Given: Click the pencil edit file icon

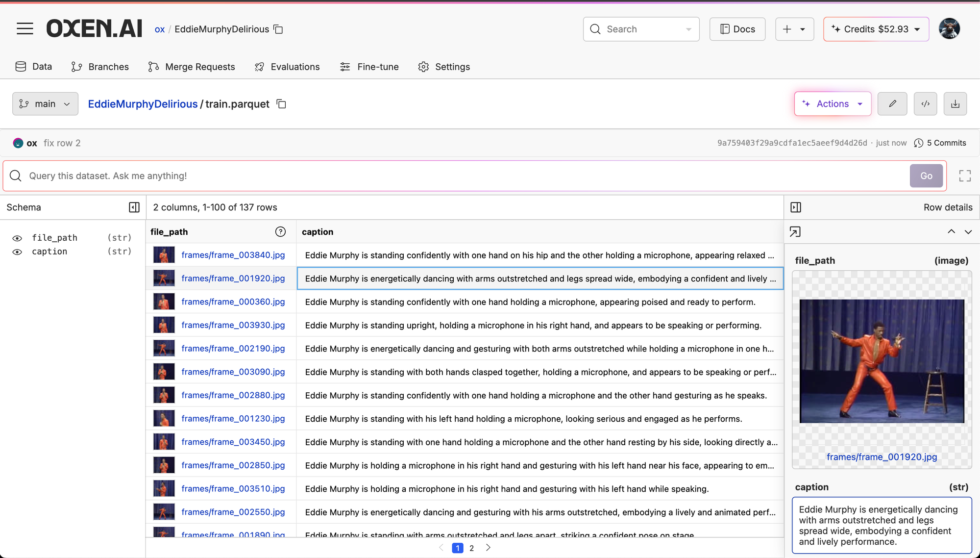Looking at the screenshot, I should pyautogui.click(x=892, y=104).
